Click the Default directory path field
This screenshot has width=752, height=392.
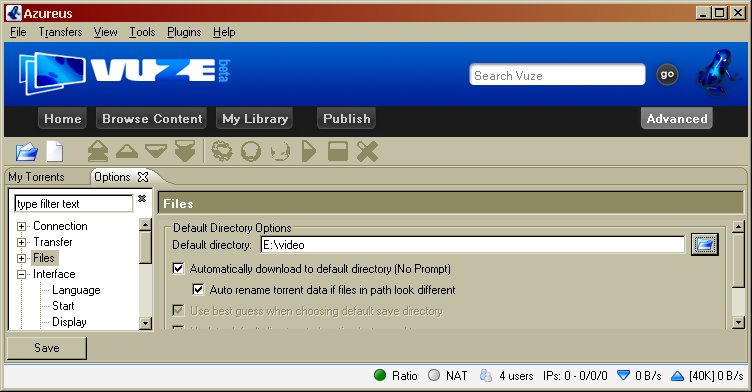pyautogui.click(x=472, y=245)
